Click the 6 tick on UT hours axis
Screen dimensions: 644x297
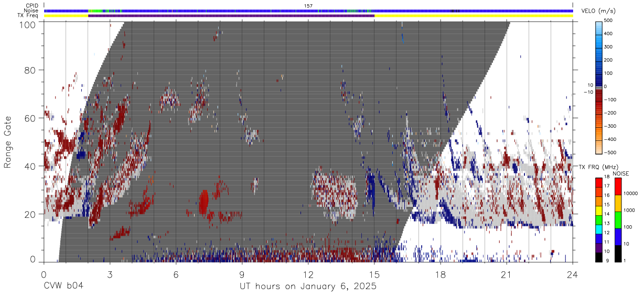pos(176,273)
